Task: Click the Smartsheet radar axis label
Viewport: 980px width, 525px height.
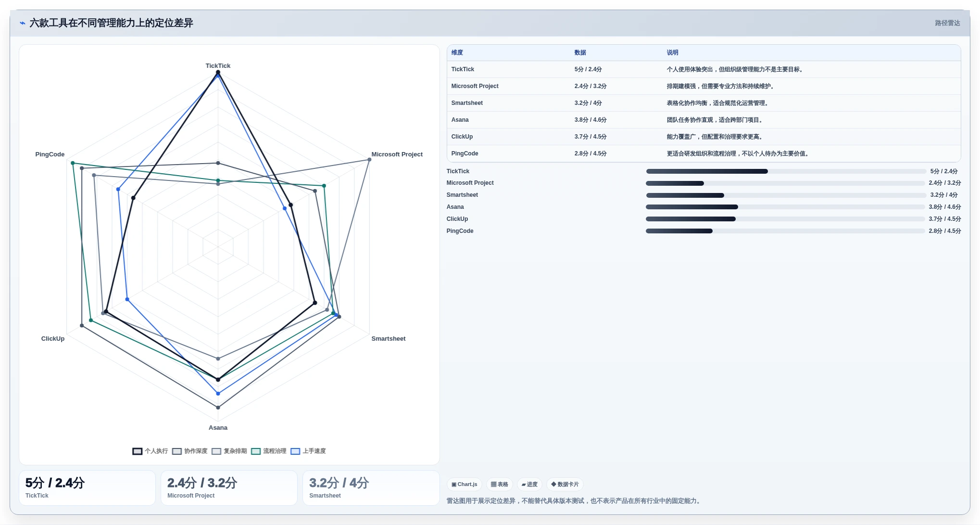Action: (x=388, y=339)
